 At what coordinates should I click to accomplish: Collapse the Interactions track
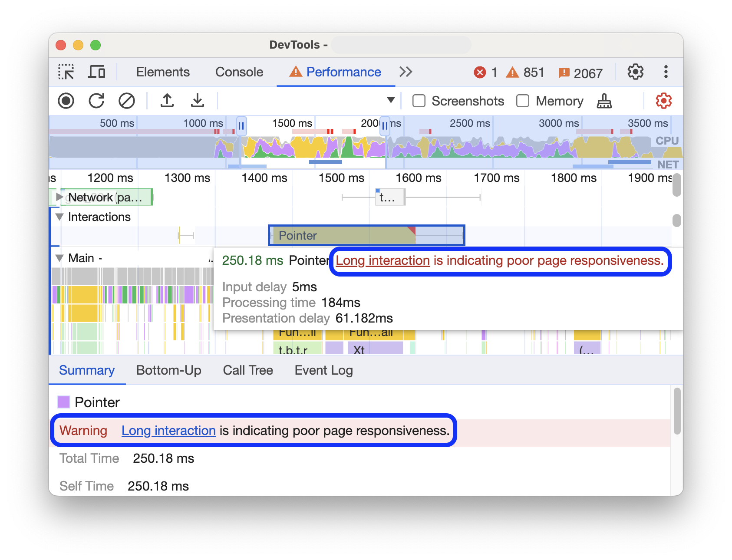(60, 217)
